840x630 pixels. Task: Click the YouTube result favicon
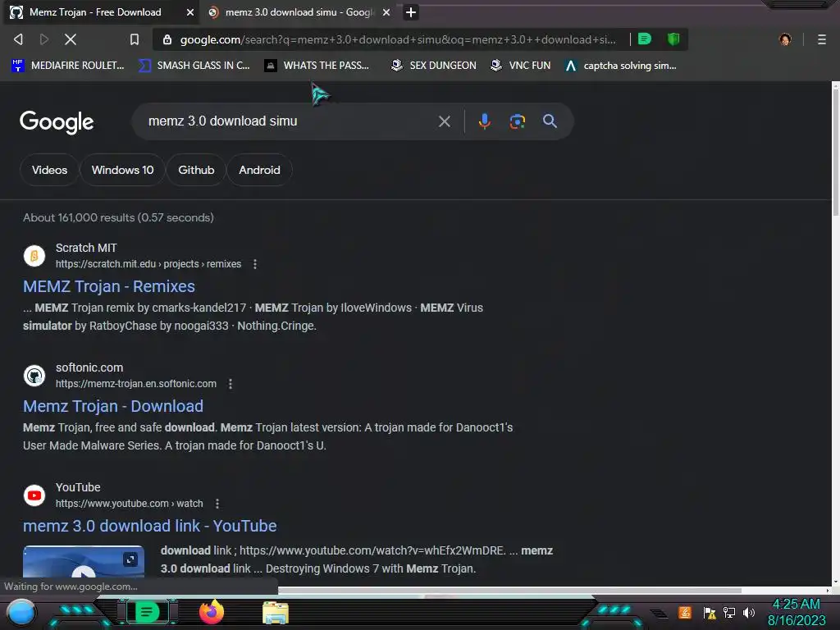34,495
